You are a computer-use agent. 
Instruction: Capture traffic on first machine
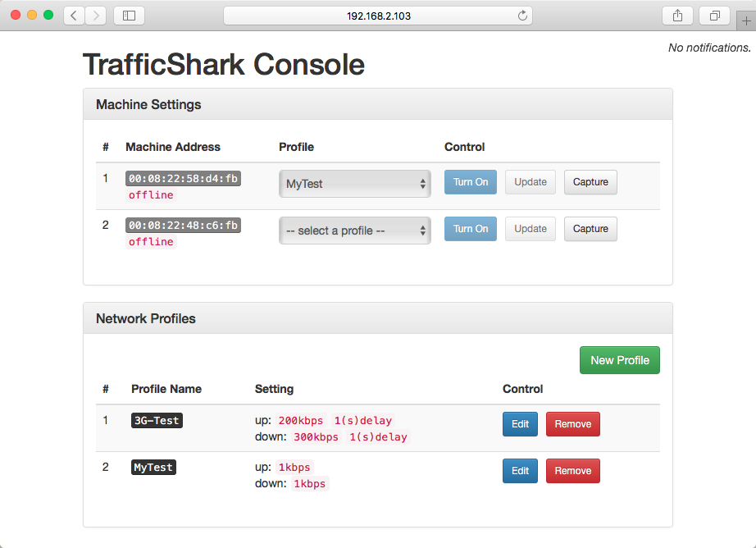tap(590, 182)
